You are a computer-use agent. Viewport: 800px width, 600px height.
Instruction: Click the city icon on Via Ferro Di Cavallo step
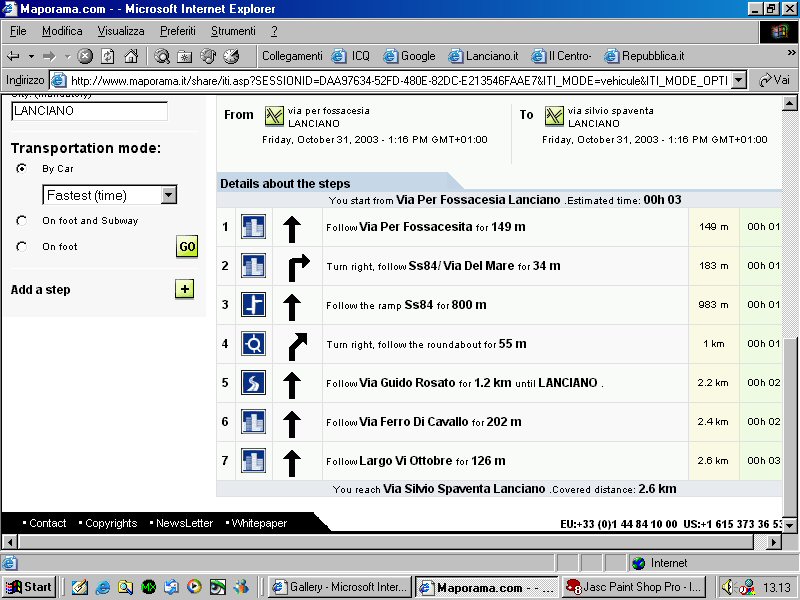(254, 421)
